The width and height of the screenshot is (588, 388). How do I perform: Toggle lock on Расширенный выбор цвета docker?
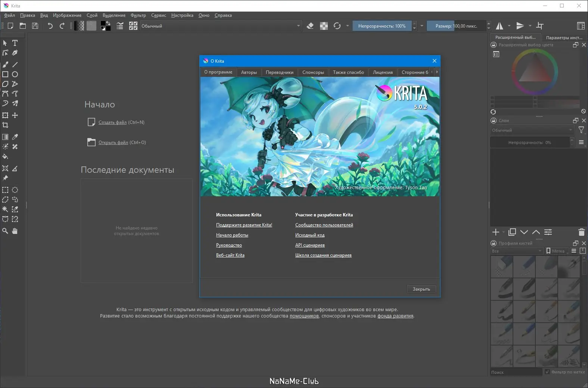pos(493,45)
